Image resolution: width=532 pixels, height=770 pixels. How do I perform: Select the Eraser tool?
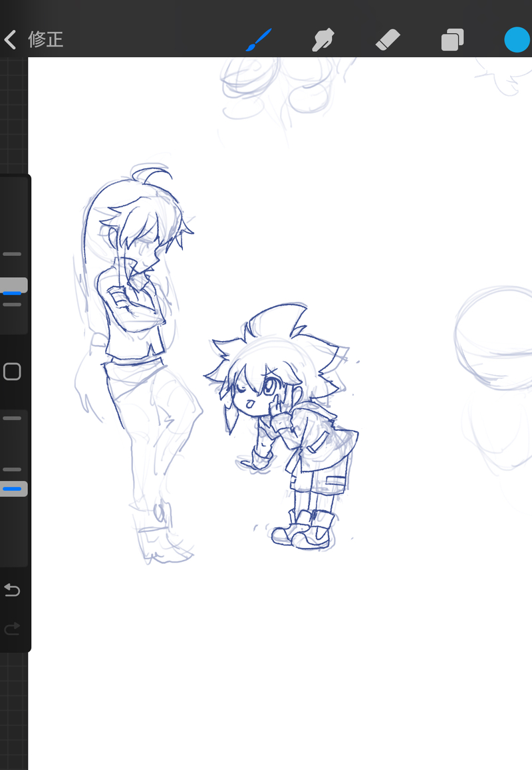(388, 40)
